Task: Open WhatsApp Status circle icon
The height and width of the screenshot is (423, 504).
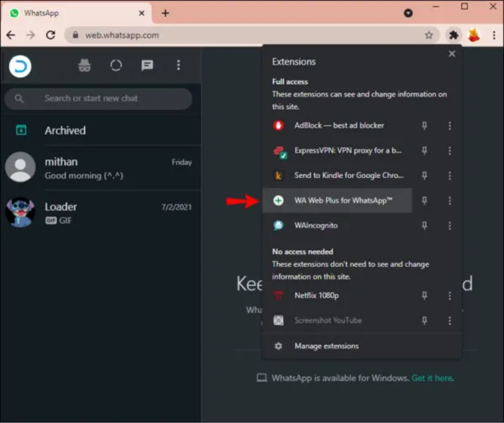Action: tap(116, 65)
